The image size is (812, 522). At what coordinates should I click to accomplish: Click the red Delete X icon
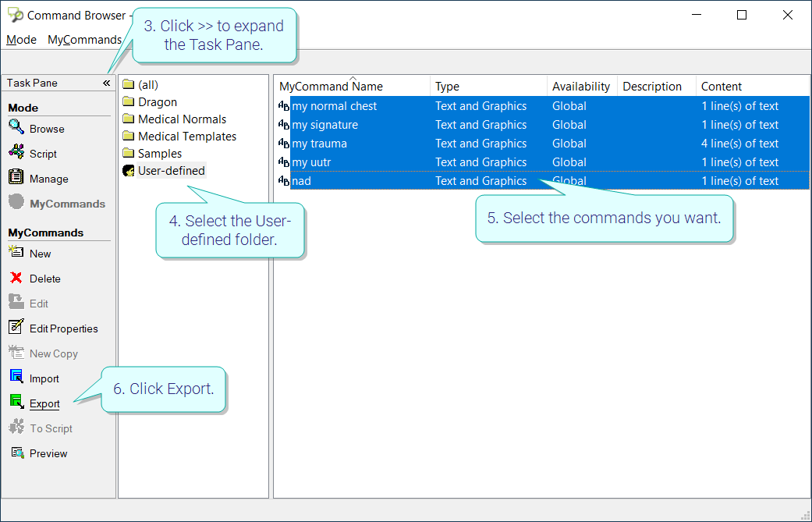click(x=16, y=278)
